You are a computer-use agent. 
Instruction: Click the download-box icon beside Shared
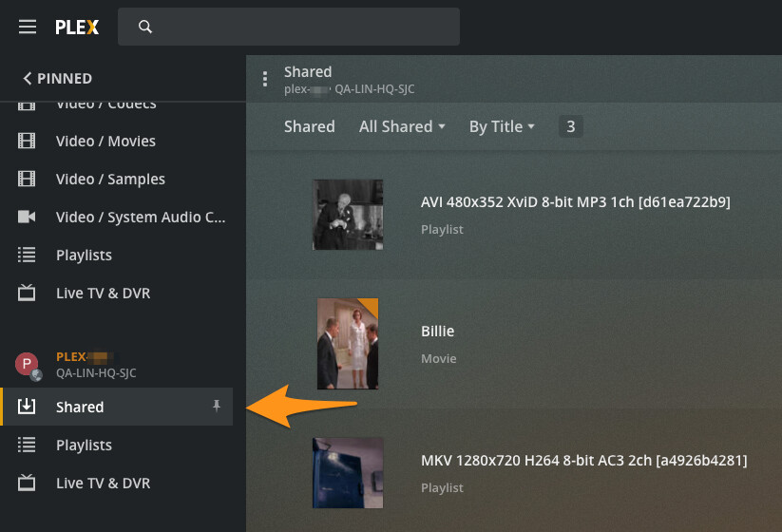click(27, 407)
